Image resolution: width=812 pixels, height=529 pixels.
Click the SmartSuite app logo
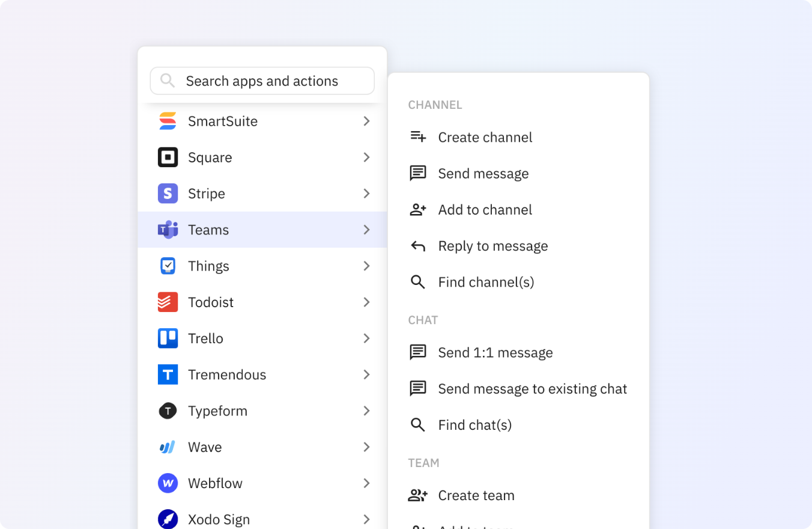(x=168, y=121)
